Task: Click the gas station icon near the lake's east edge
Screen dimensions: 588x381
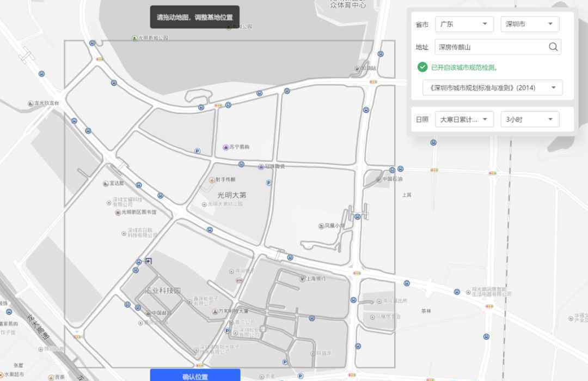Action: point(357,69)
